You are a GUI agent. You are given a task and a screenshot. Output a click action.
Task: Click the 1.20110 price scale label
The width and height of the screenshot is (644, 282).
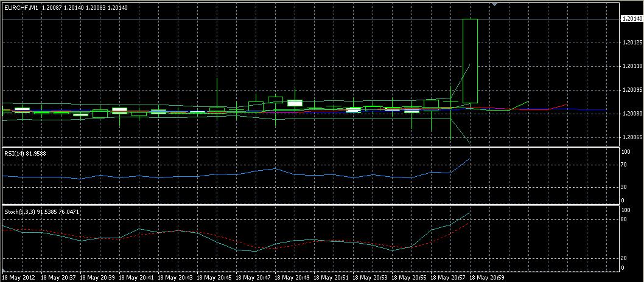632,66
